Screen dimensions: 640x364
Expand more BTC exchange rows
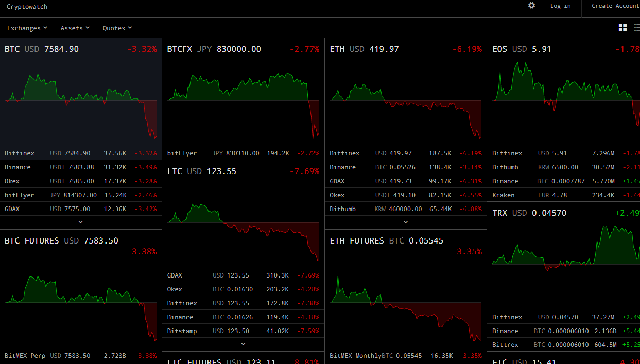(x=80, y=222)
